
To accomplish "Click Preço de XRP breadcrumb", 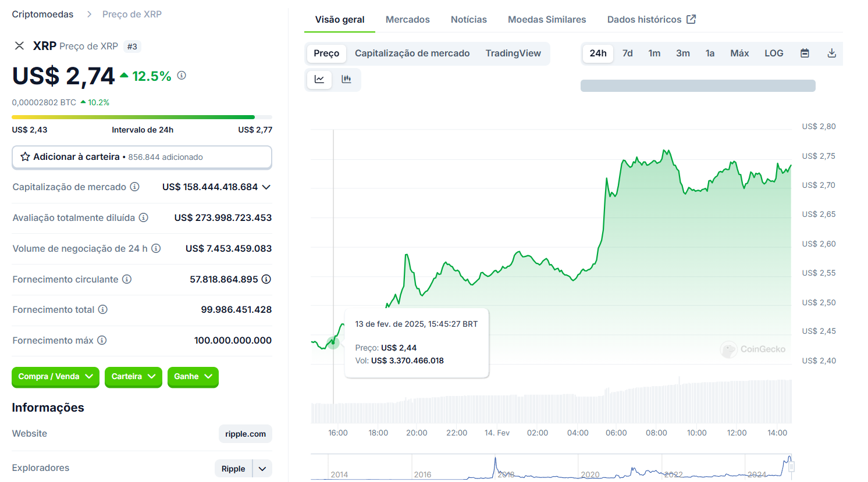I will [132, 14].
